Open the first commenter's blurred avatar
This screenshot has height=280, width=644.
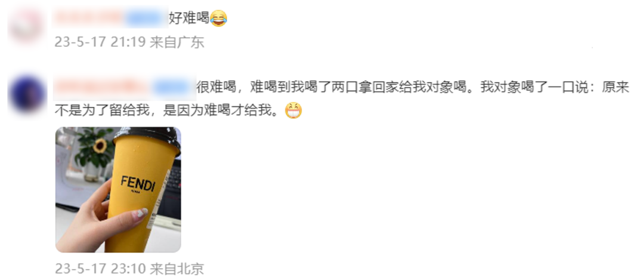[27, 26]
